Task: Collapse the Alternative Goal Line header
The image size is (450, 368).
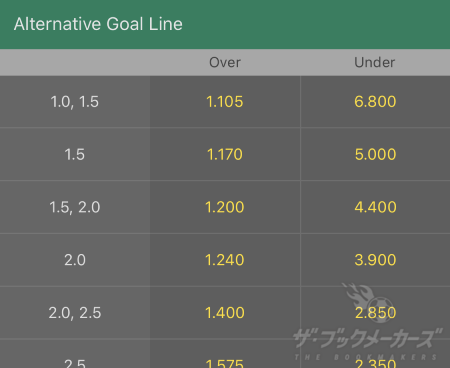Action: coord(225,24)
